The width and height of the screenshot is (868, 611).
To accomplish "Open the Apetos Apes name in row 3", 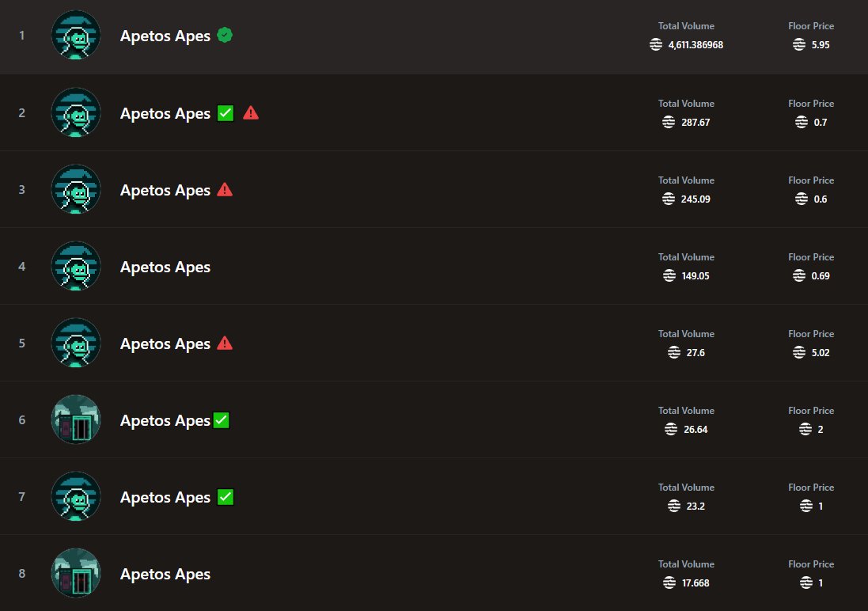I will tap(165, 191).
